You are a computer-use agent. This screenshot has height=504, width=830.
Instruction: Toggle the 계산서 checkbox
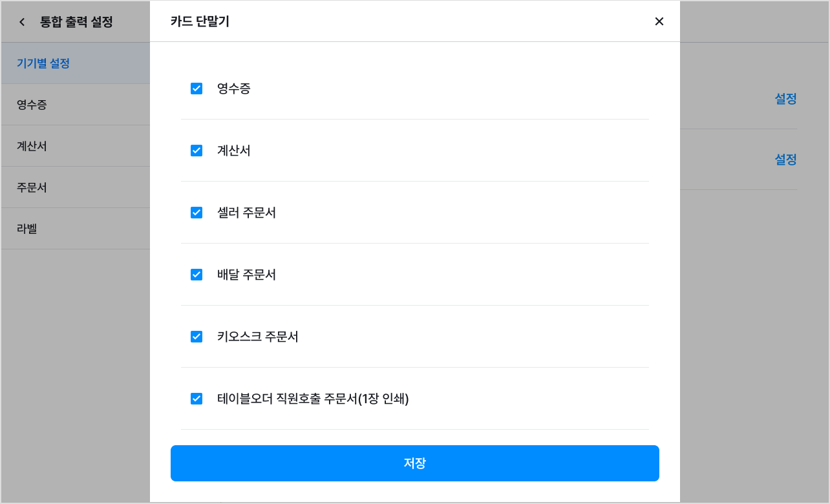point(197,151)
